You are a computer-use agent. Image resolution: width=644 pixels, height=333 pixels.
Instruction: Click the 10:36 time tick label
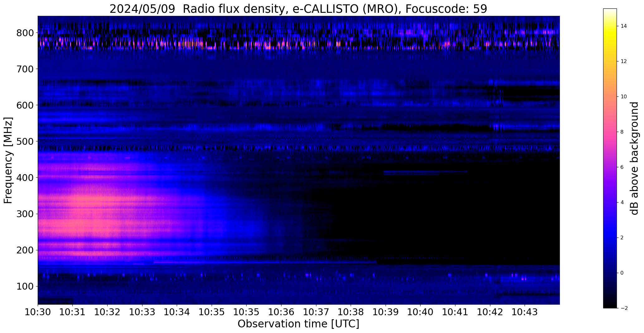coord(281,312)
